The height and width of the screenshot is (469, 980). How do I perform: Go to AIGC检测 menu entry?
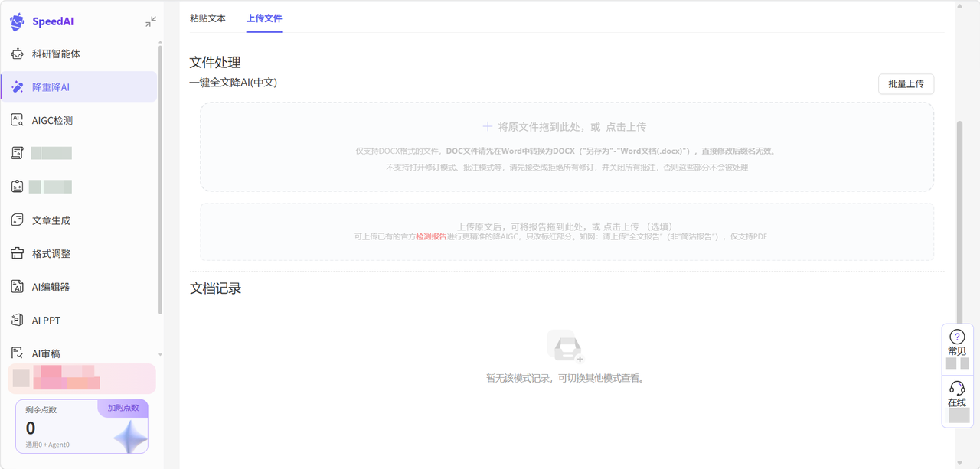tap(80, 120)
